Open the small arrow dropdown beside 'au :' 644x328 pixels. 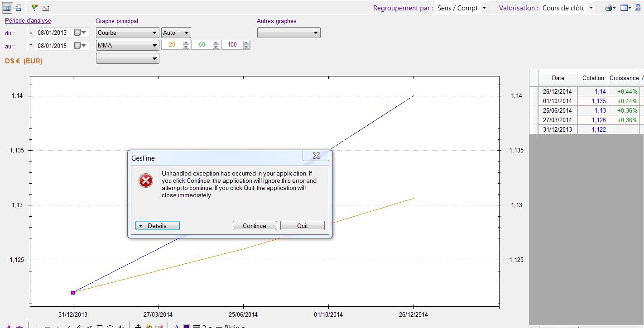pyautogui.click(x=31, y=45)
